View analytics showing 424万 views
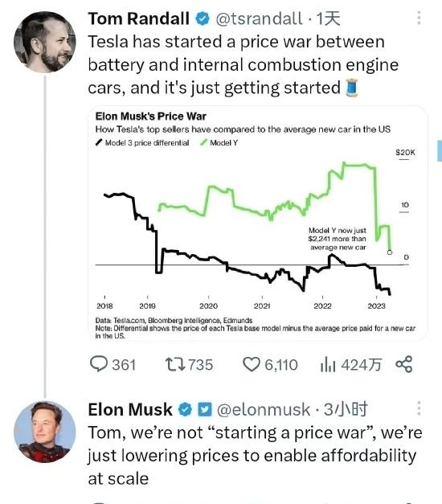This screenshot has width=442, height=504. (350, 365)
